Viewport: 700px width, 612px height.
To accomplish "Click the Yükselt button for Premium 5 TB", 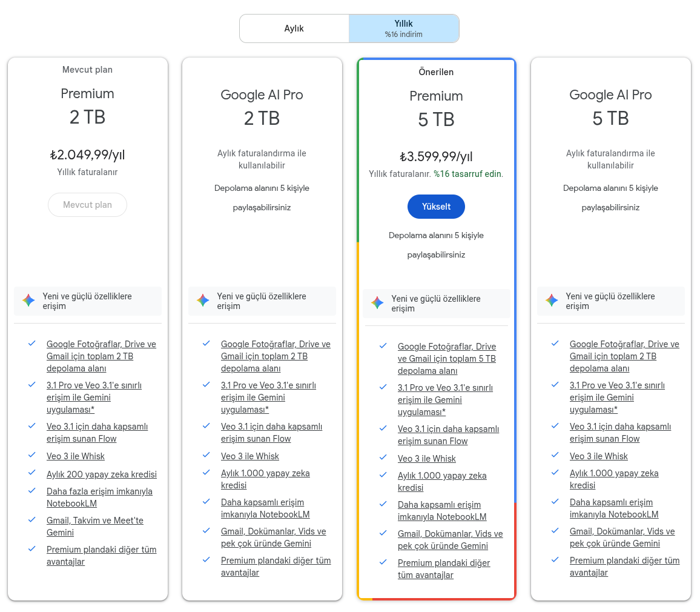I will coord(436,207).
